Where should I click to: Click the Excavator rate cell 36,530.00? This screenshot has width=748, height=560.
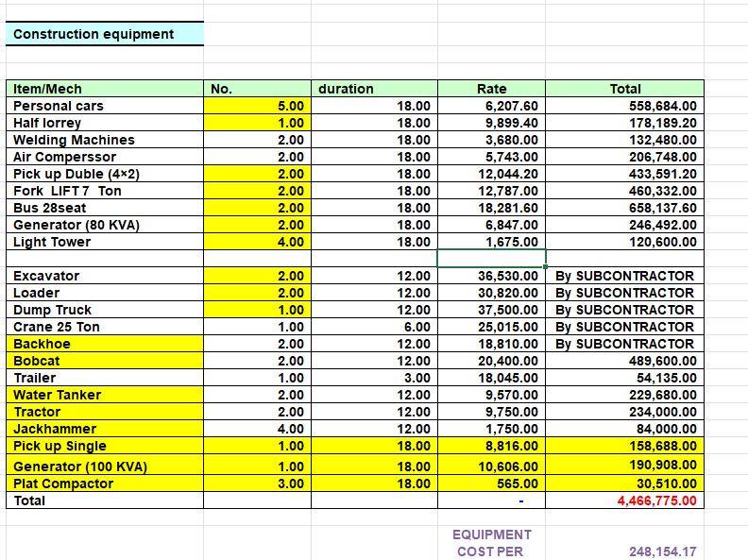[x=491, y=276]
